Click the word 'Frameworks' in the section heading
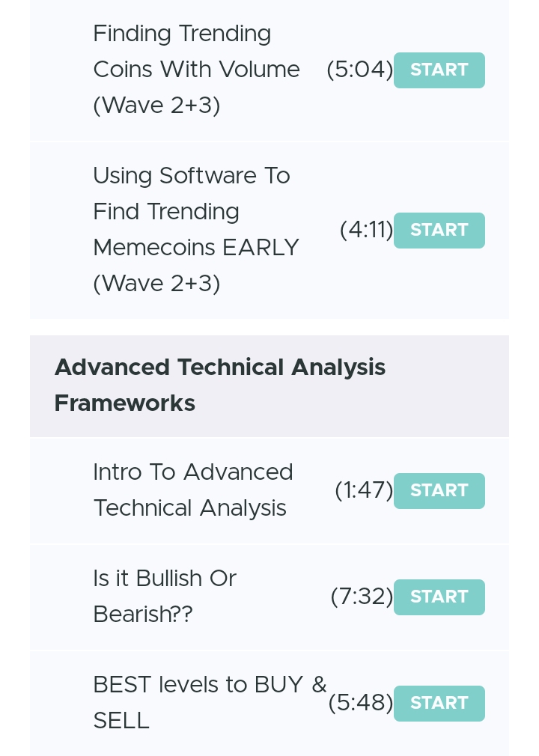The image size is (539, 756). point(125,403)
